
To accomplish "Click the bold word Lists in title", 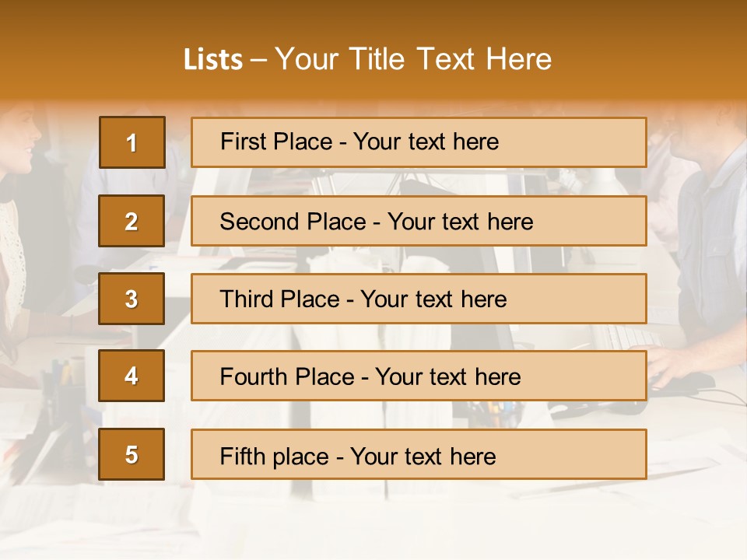I will (x=213, y=60).
